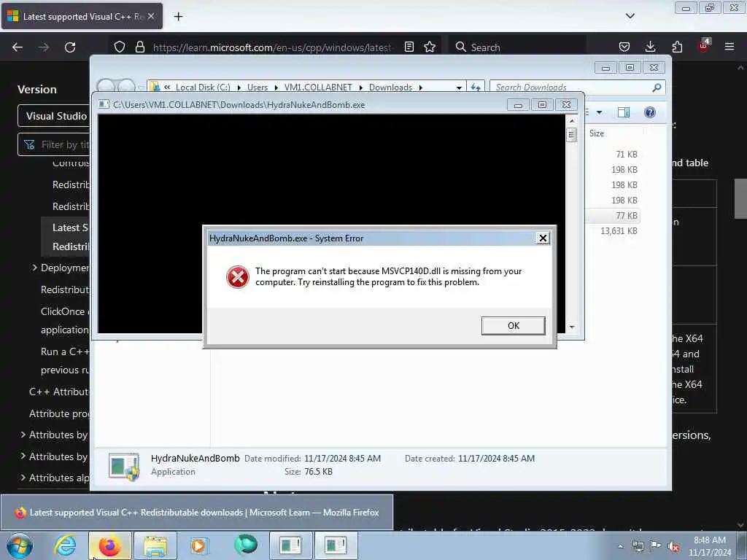Open the Firefox hamburger application menu

point(729,47)
